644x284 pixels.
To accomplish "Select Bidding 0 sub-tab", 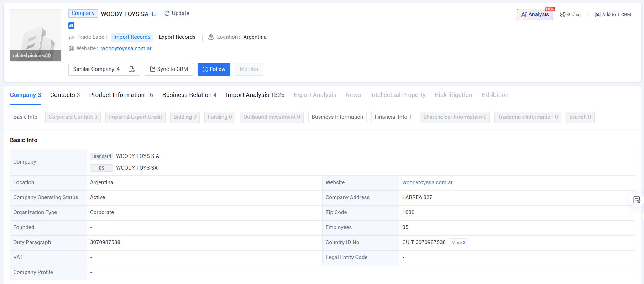I will pos(185,117).
